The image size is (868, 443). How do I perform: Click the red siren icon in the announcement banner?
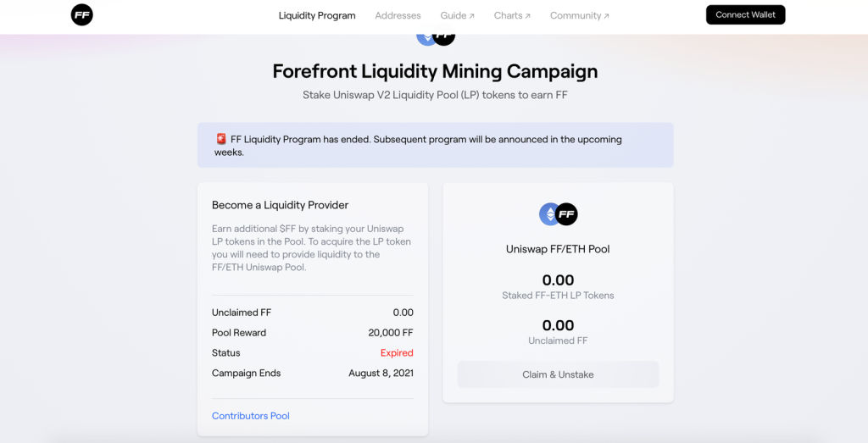[221, 139]
